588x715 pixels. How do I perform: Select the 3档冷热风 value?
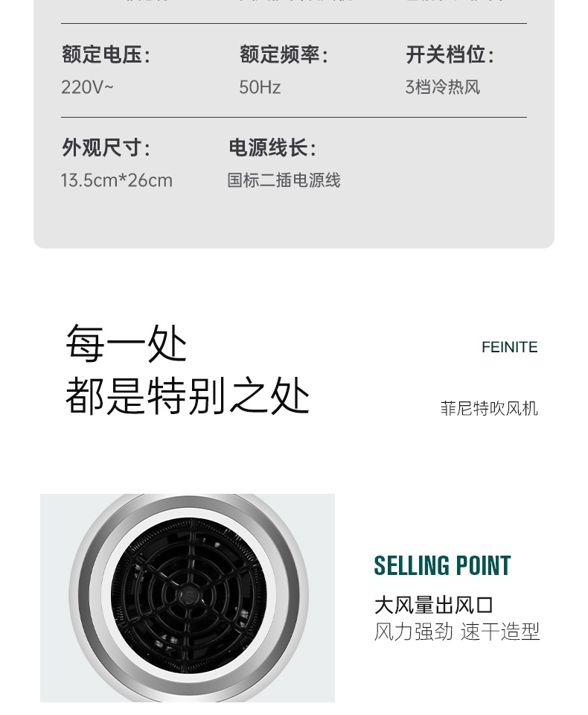click(442, 87)
